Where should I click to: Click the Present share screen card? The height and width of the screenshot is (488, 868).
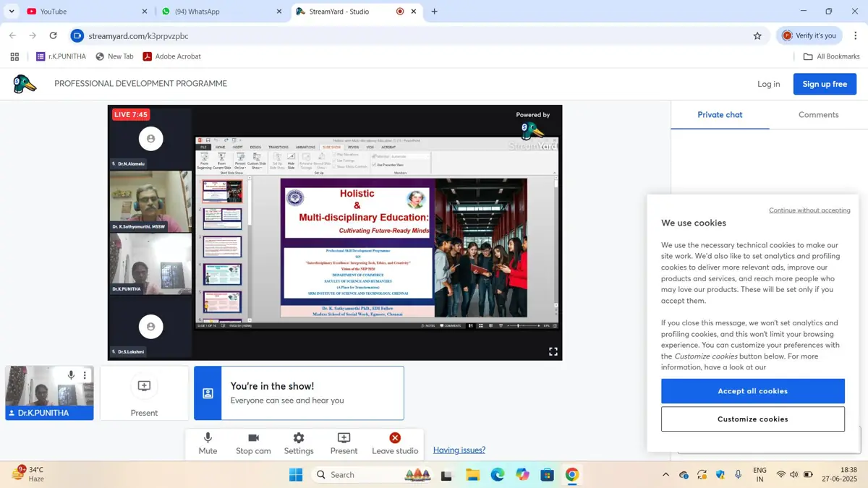tap(144, 393)
